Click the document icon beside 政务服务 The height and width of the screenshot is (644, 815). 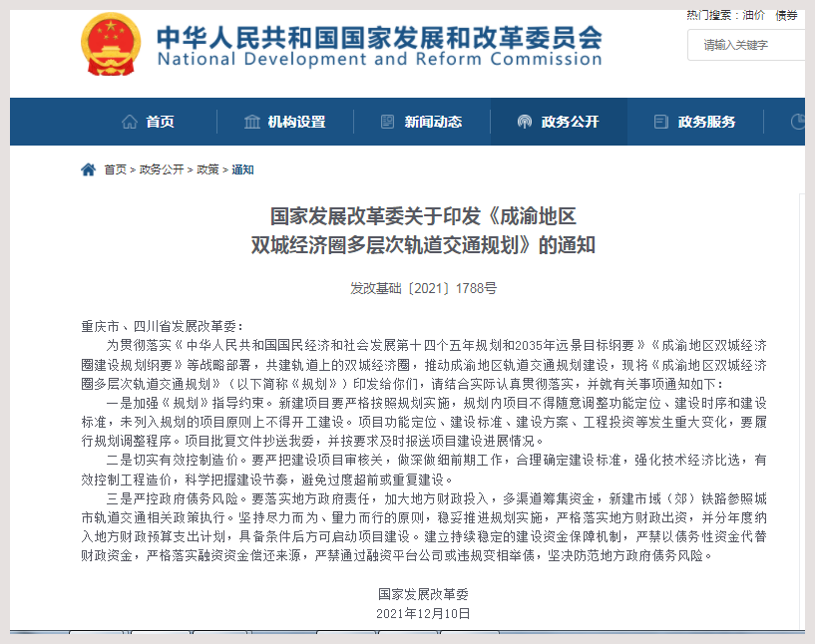(660, 123)
